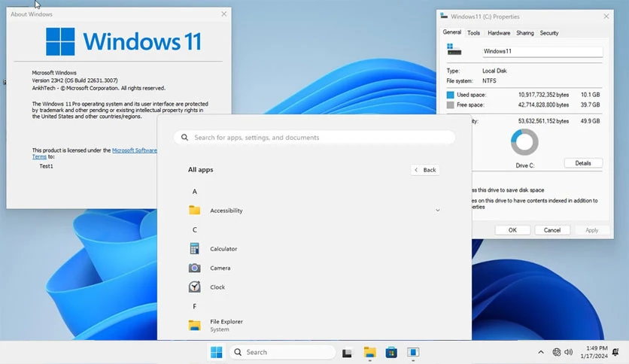Launch Calculator from All apps
The image size is (629, 364).
[x=223, y=248]
